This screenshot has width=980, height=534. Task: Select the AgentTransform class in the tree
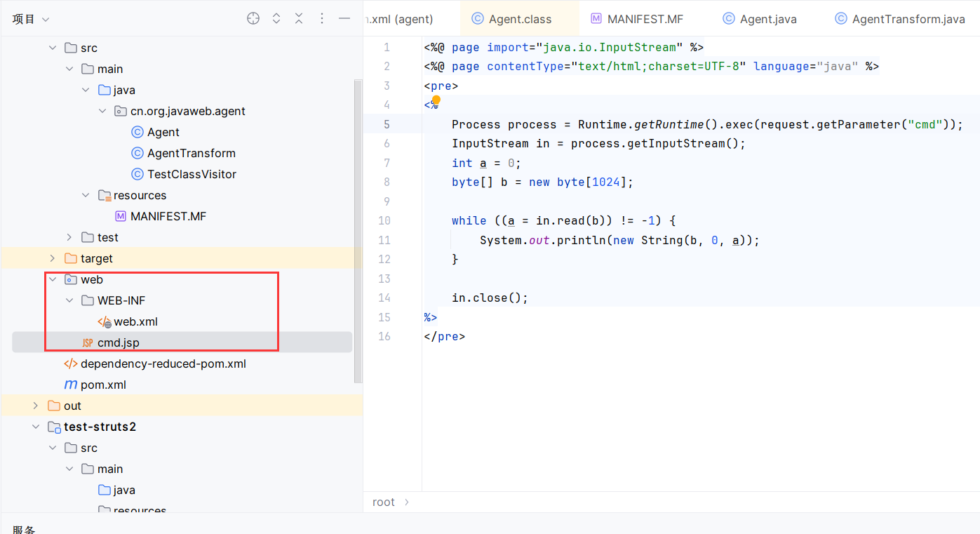pyautogui.click(x=192, y=153)
